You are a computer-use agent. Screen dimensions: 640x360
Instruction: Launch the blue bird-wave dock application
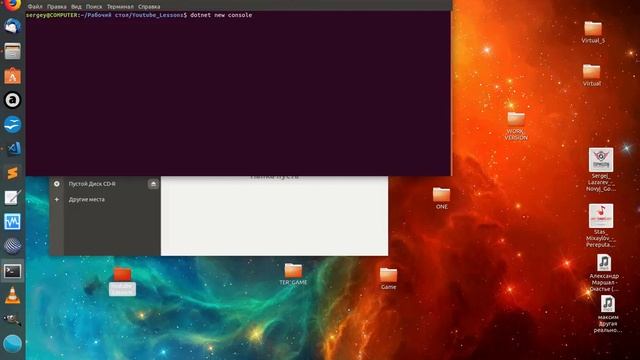[x=12, y=124]
